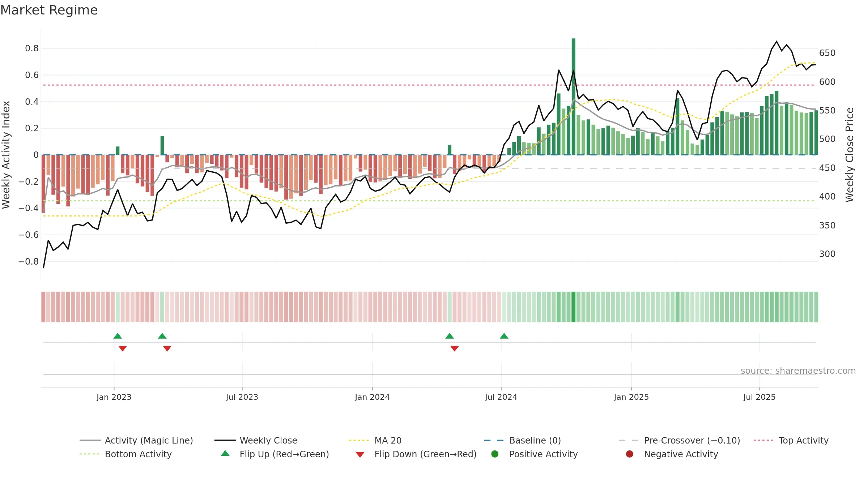Click the Bottom Activity legend entry
This screenshot has height=488, width=868.
125,454
